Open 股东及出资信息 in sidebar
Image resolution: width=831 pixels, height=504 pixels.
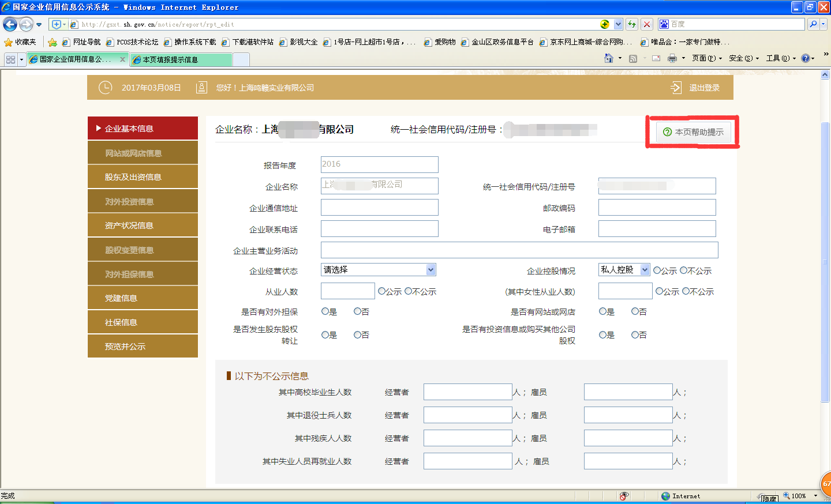pos(143,177)
